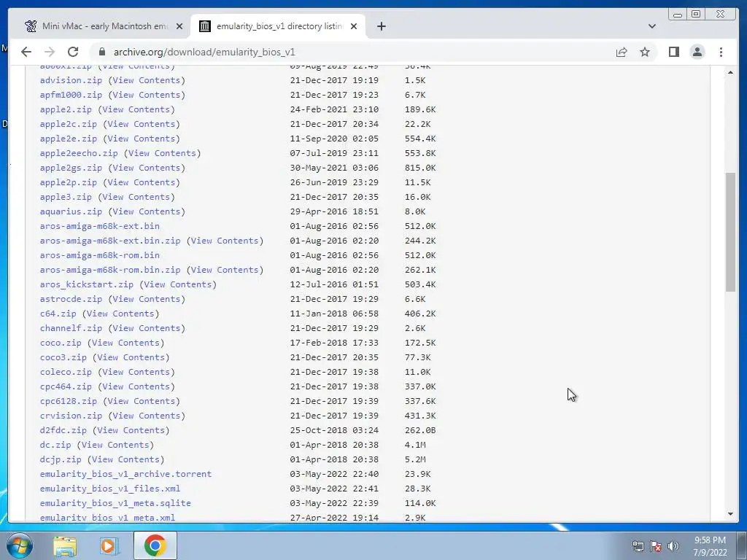Open a new browser tab
Image resolution: width=747 pixels, height=560 pixels.
[381, 26]
